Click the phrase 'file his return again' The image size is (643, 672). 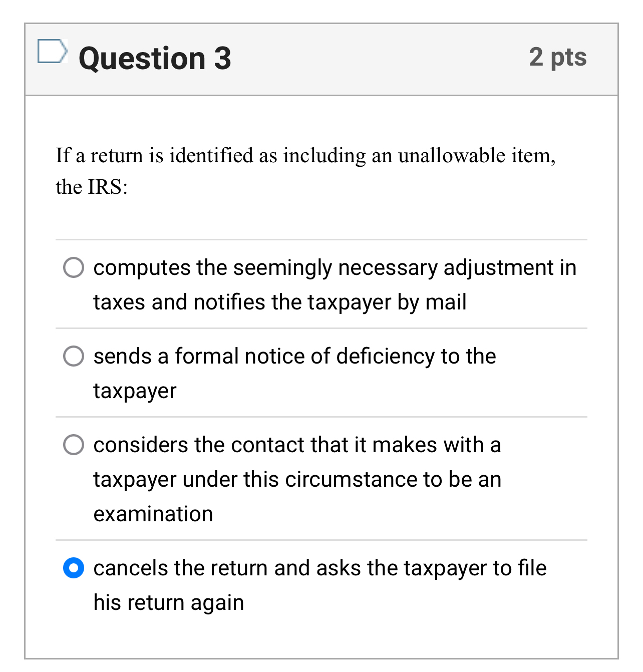click(x=169, y=602)
